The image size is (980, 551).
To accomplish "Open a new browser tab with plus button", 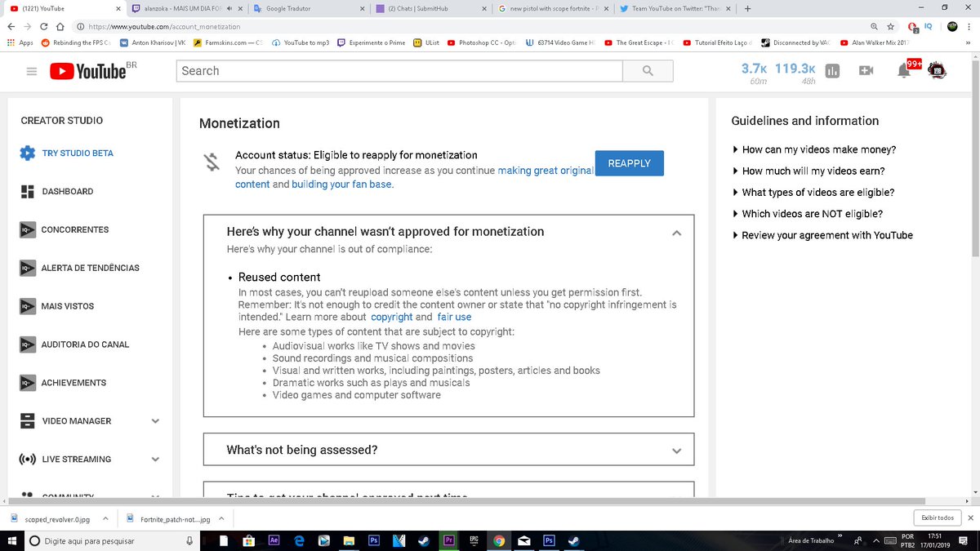I will tap(747, 8).
